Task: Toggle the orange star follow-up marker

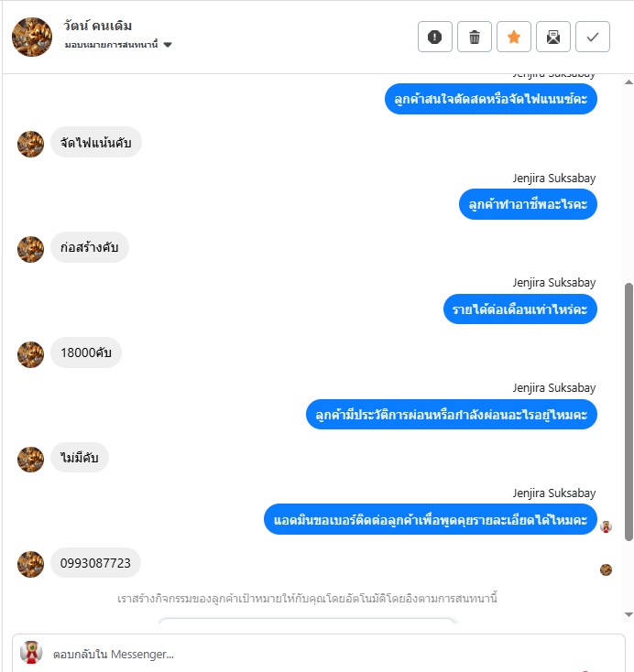Action: pos(513,37)
